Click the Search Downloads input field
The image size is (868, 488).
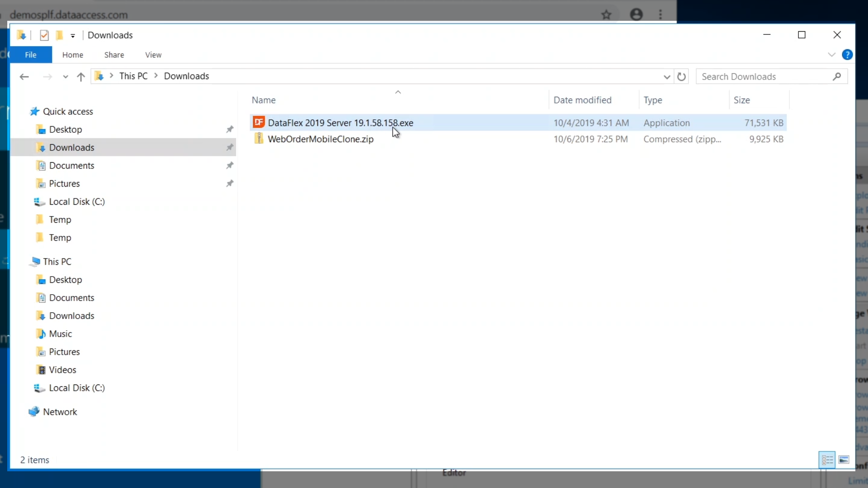point(764,76)
